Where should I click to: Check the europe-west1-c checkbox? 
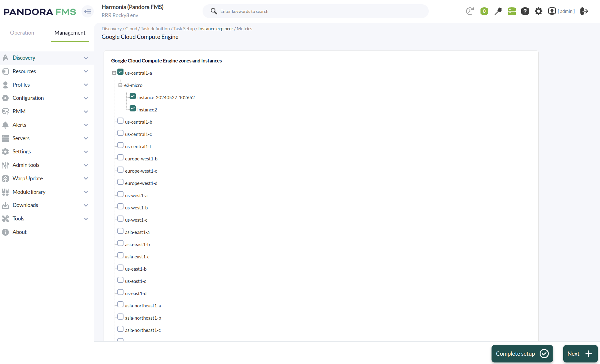120,169
